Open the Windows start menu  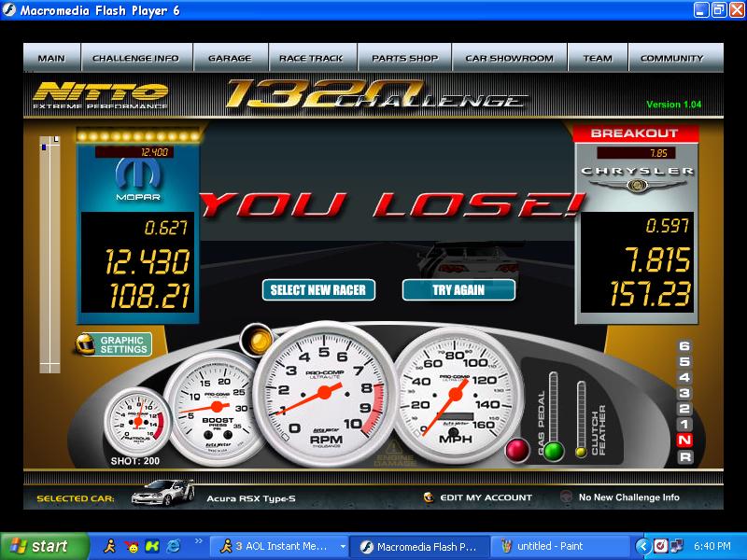click(x=44, y=546)
